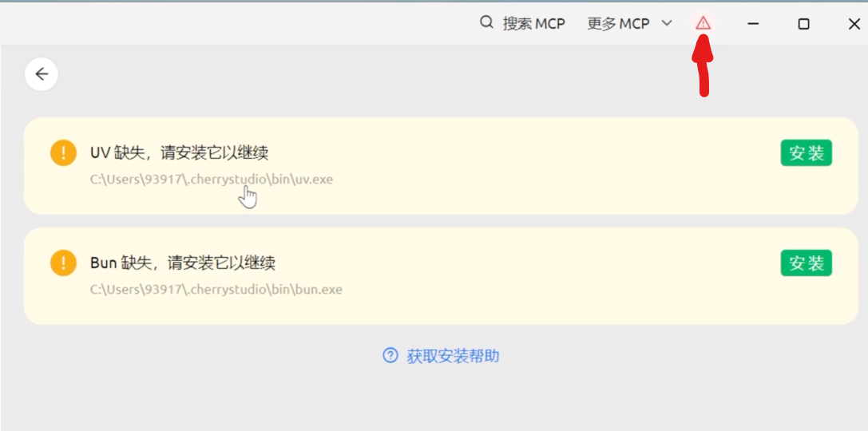868x431 pixels.
Task: Close the window
Action: click(x=854, y=23)
